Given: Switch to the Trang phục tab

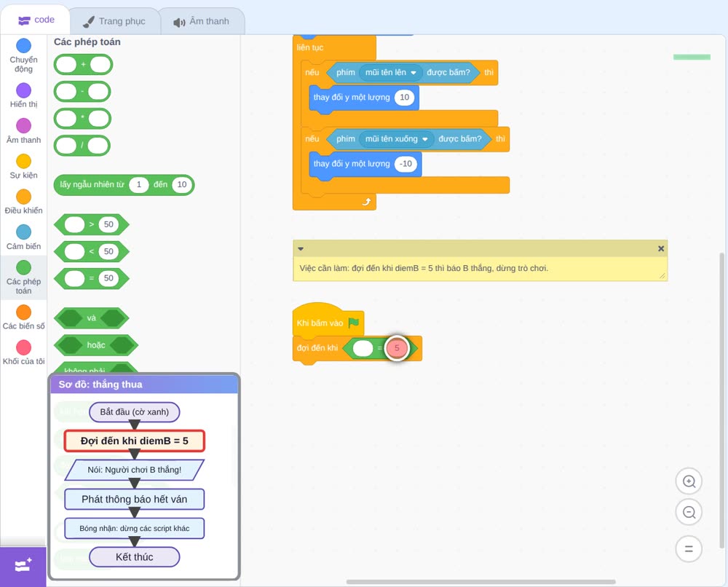Looking at the screenshot, I should [114, 21].
